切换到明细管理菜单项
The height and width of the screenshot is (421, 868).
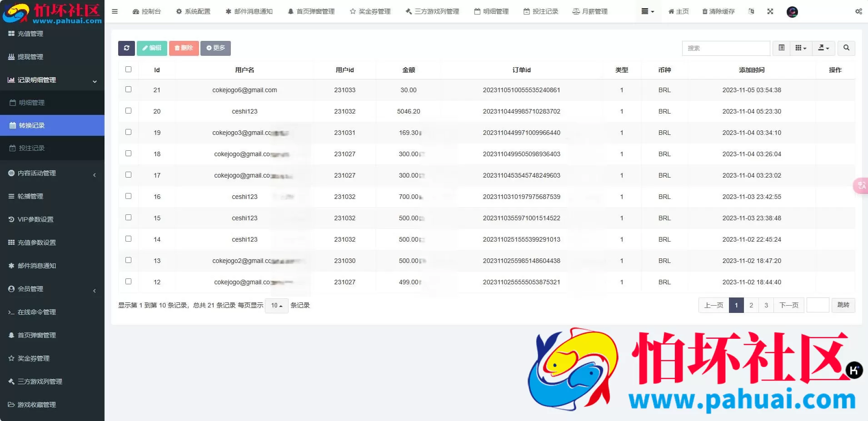[32, 102]
